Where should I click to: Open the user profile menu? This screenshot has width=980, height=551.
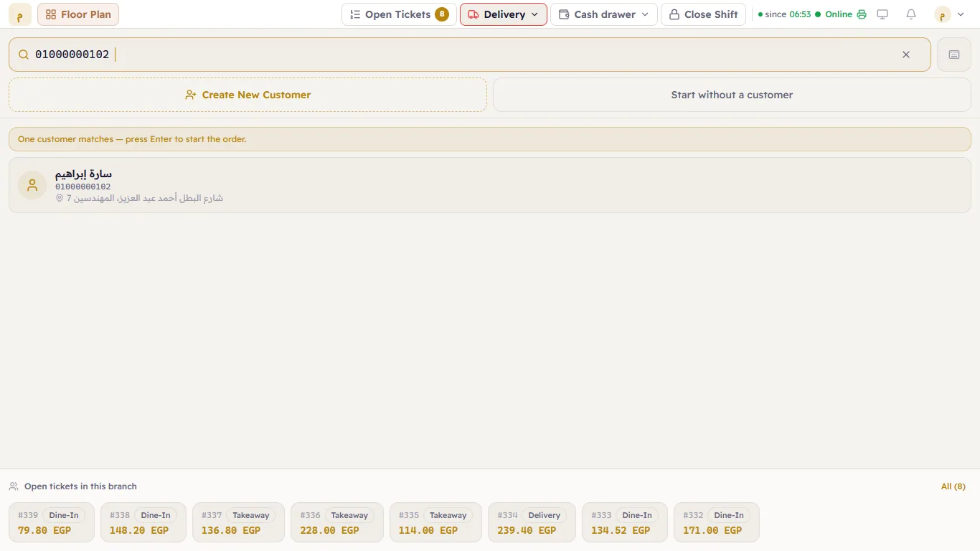coord(950,14)
